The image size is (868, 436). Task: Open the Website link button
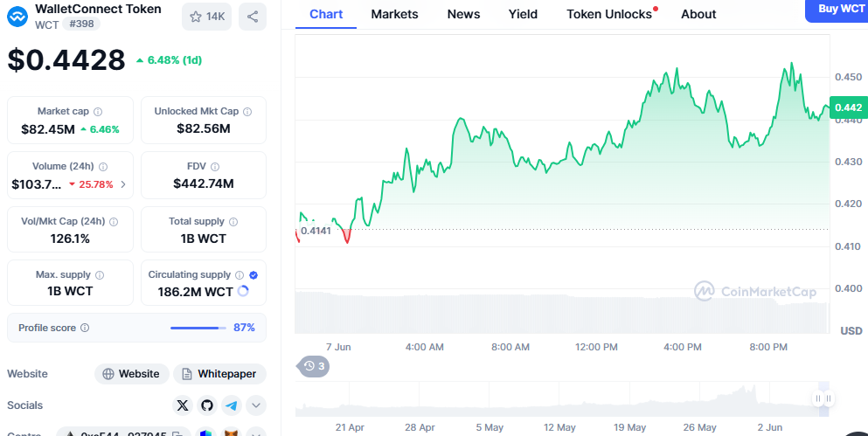132,374
